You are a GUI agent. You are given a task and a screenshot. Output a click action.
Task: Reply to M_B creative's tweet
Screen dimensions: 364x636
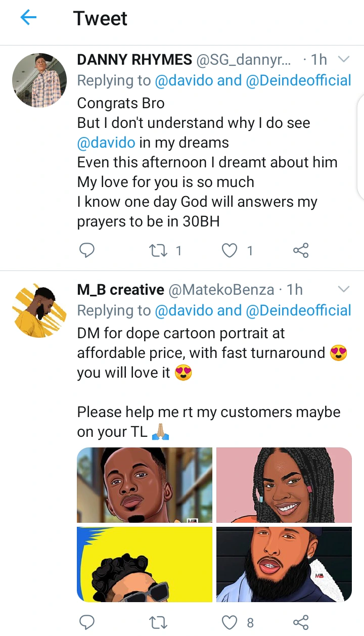87,622
